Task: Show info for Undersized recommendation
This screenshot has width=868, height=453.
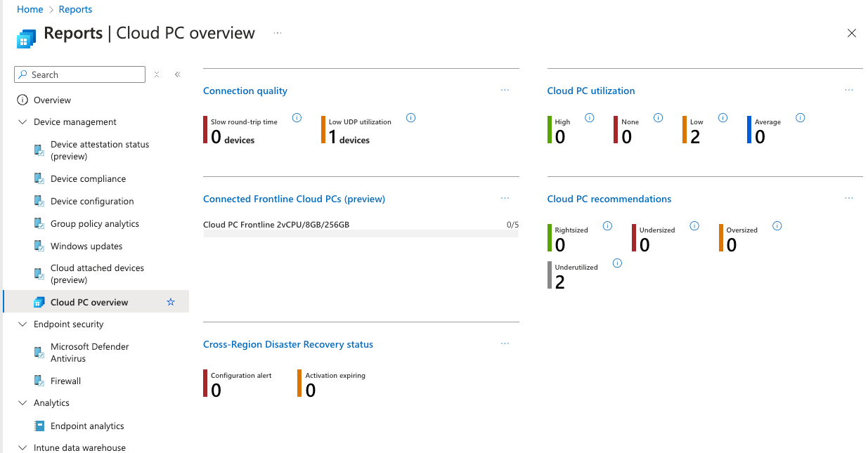Action: tap(694, 226)
